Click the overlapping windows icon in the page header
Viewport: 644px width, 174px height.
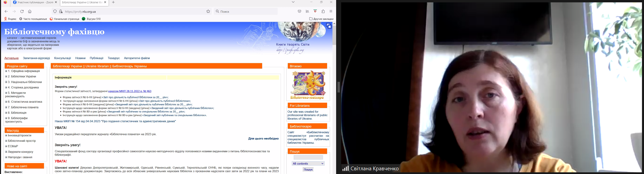(x=329, y=26)
